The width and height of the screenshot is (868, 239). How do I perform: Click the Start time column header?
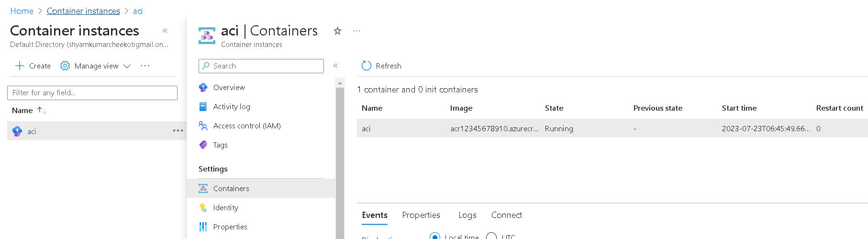coord(739,108)
